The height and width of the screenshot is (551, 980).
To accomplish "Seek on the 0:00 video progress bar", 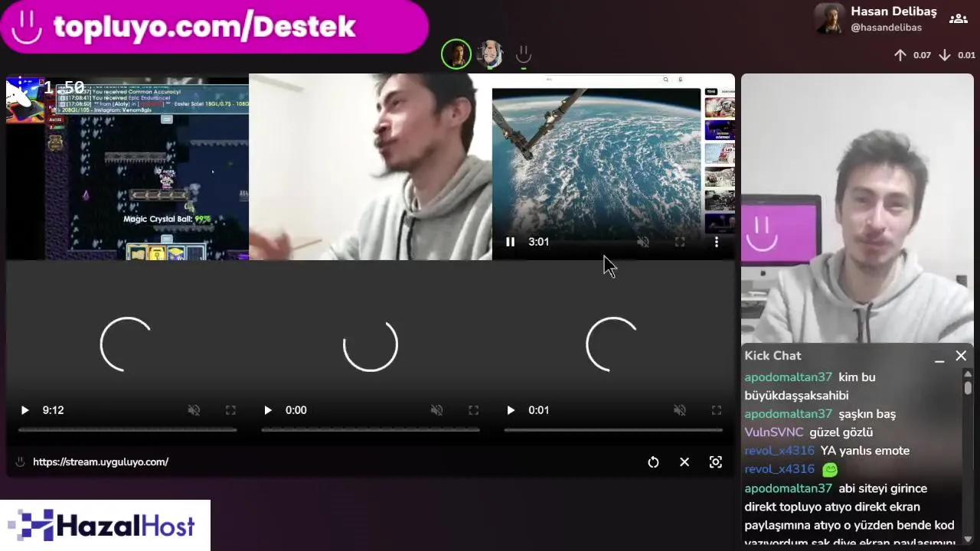I will pyautogui.click(x=371, y=429).
